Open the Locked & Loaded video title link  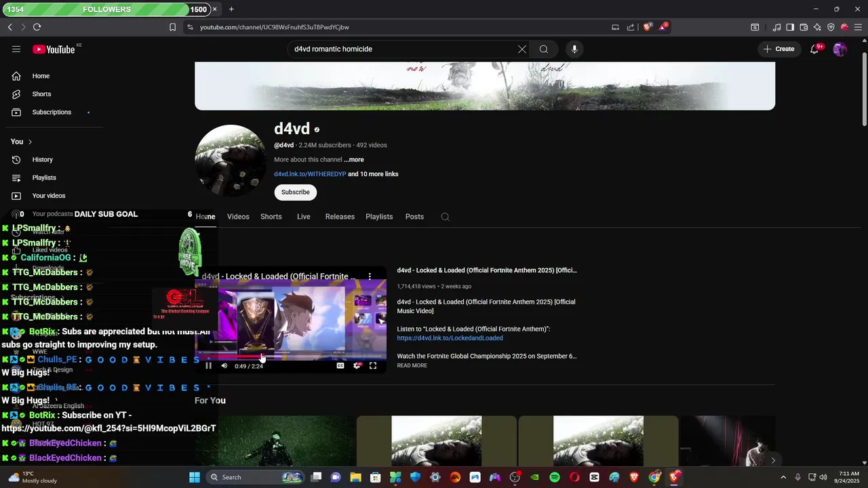[x=487, y=270]
